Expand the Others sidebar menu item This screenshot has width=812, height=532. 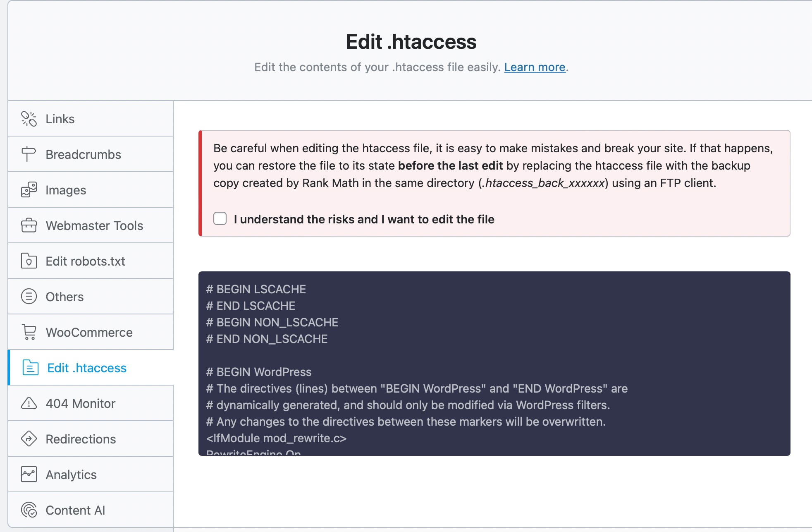pyautogui.click(x=90, y=296)
